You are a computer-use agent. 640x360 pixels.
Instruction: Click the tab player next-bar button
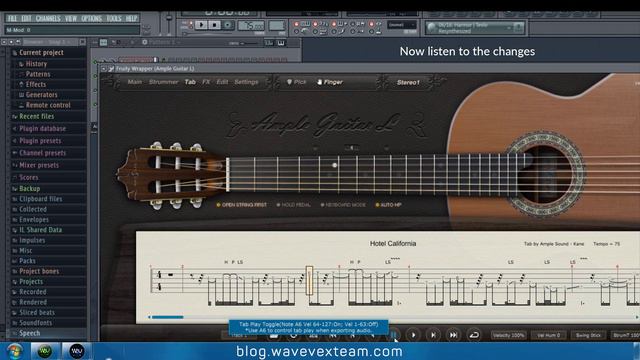pos(433,335)
